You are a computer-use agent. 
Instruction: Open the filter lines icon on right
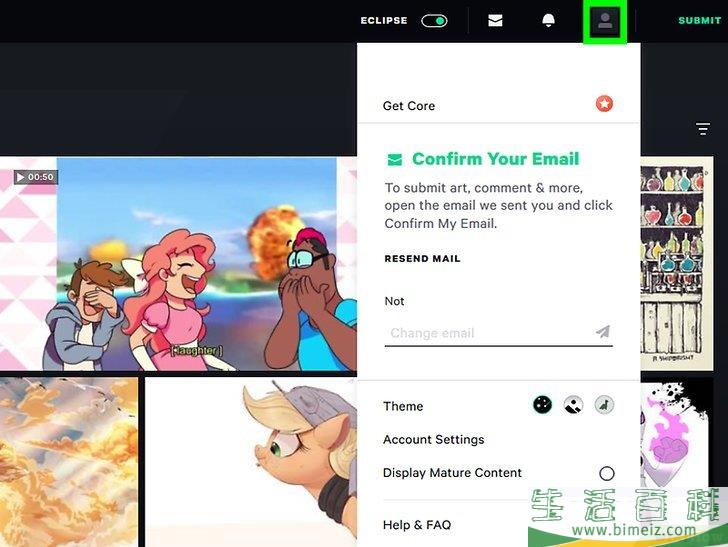(703, 129)
